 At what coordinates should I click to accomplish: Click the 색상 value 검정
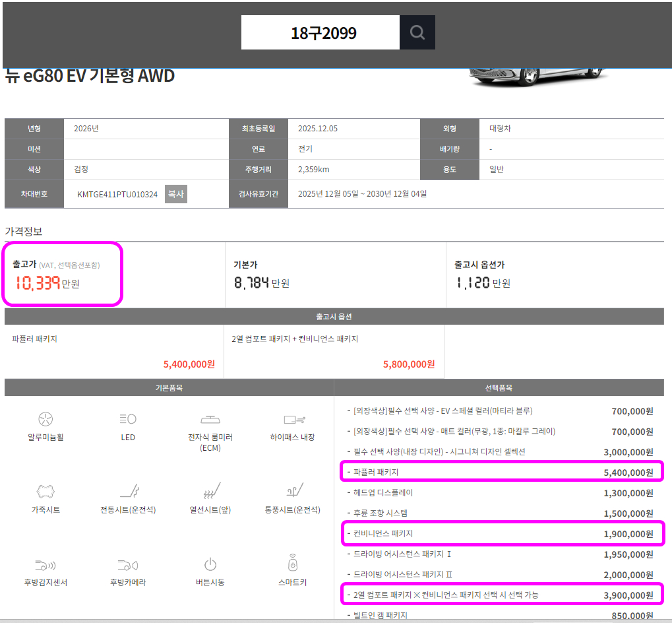tap(81, 170)
